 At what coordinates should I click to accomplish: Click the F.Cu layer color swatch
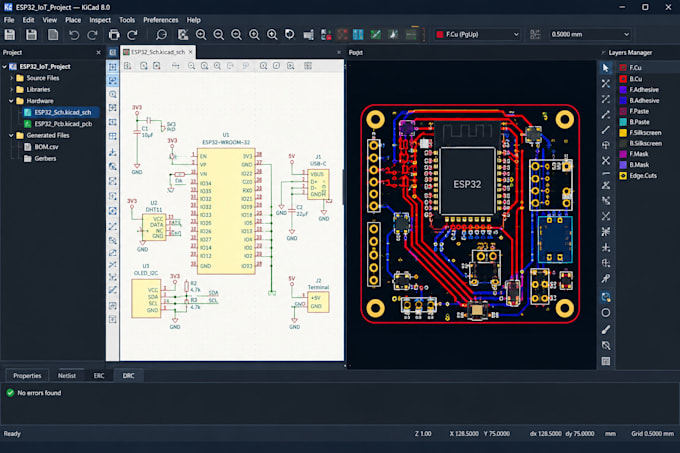coord(623,68)
